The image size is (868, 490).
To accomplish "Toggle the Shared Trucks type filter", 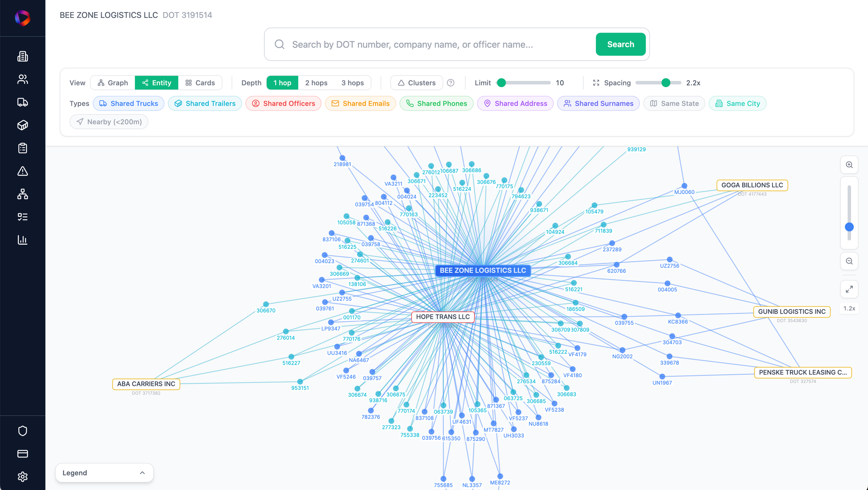I will (128, 104).
